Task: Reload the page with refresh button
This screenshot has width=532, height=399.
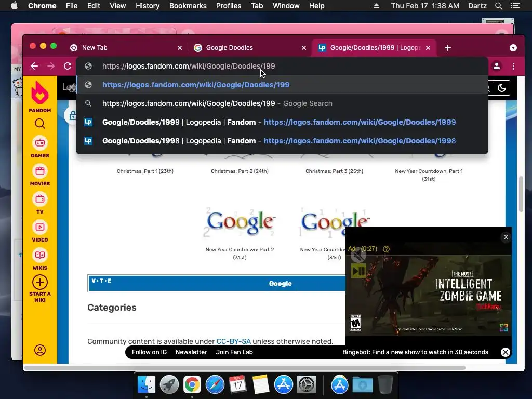Action: (x=68, y=66)
